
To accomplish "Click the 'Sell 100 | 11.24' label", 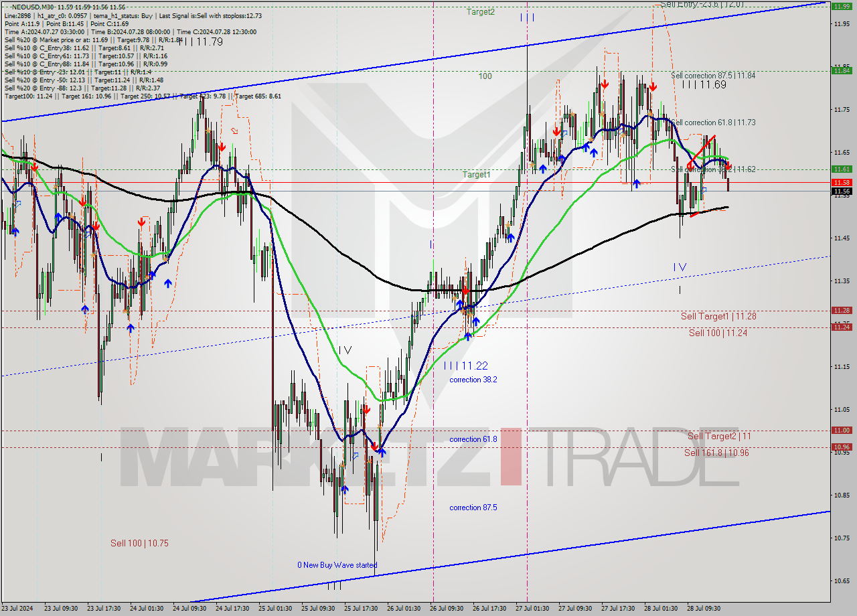I will tap(718, 332).
